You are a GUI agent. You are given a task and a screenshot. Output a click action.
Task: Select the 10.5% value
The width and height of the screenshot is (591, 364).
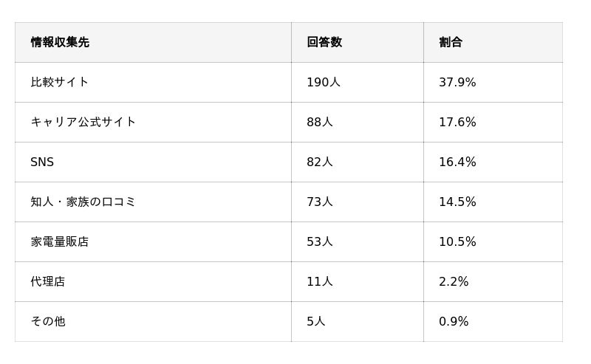(x=457, y=241)
